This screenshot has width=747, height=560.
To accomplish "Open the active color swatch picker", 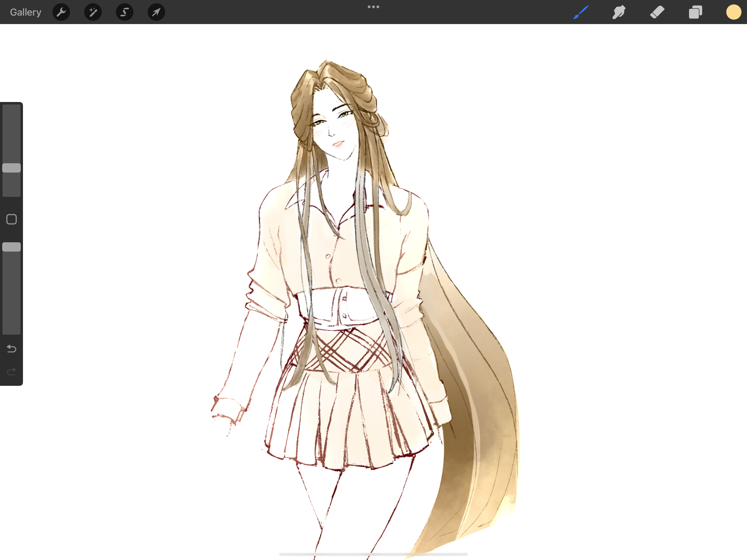I will tap(734, 12).
